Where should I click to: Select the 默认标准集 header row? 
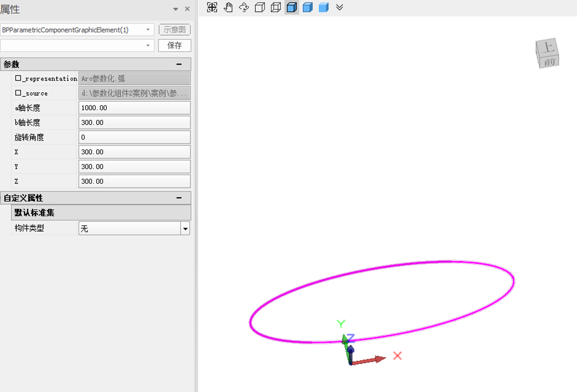[101, 213]
